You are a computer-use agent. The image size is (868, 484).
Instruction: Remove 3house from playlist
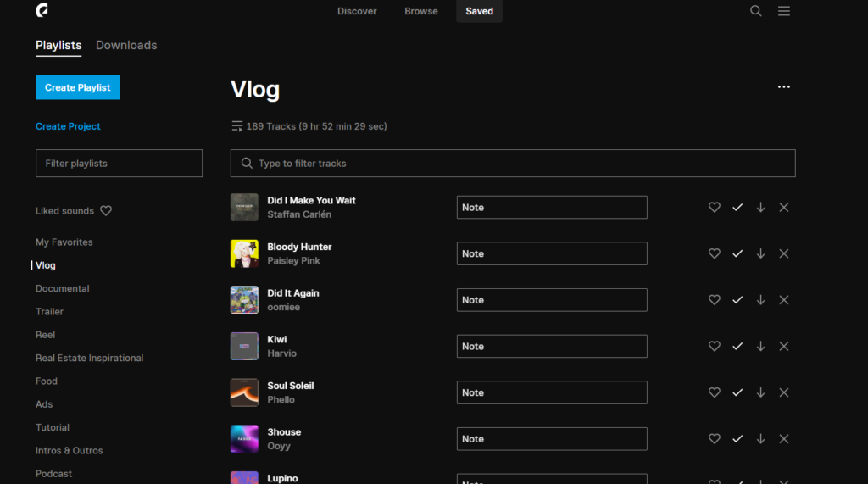click(784, 438)
